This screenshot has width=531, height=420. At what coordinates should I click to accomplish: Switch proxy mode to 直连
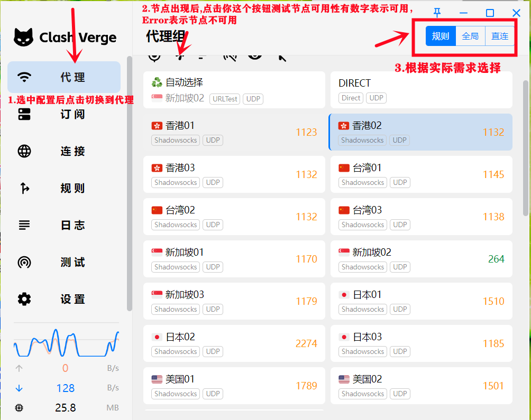click(x=500, y=36)
